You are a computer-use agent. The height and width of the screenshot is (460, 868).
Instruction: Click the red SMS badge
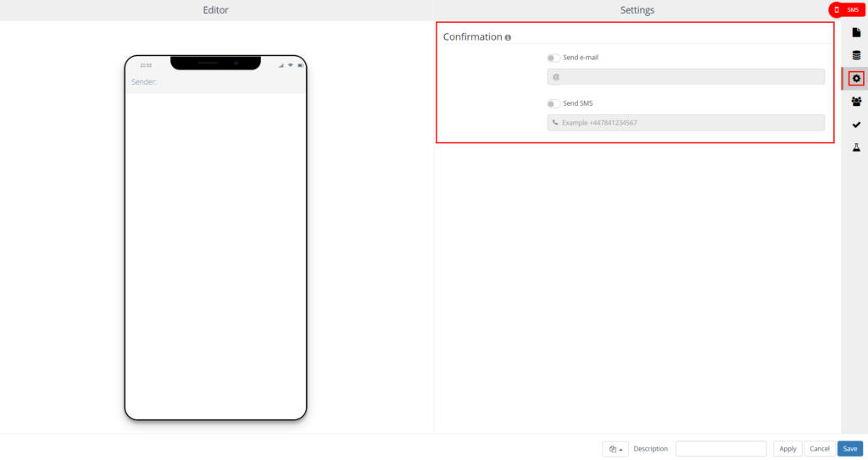[847, 9]
